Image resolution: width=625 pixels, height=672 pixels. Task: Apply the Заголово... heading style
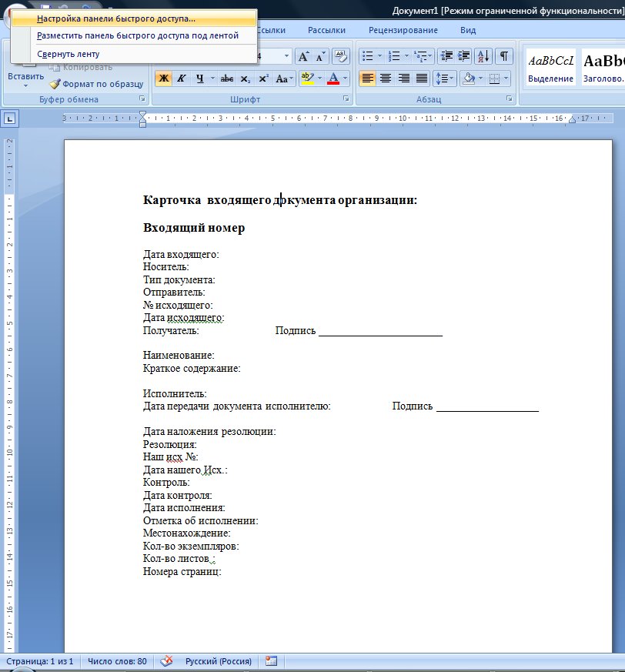tap(603, 67)
